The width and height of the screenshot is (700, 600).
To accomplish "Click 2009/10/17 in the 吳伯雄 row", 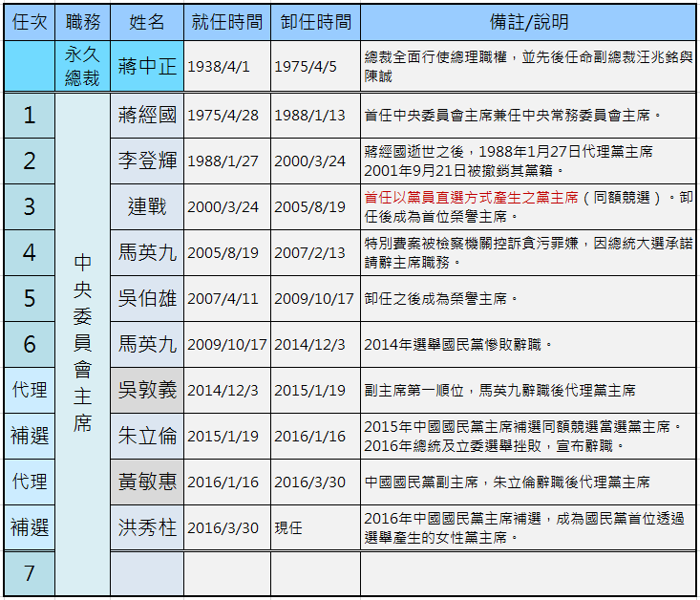I will tap(316, 298).
